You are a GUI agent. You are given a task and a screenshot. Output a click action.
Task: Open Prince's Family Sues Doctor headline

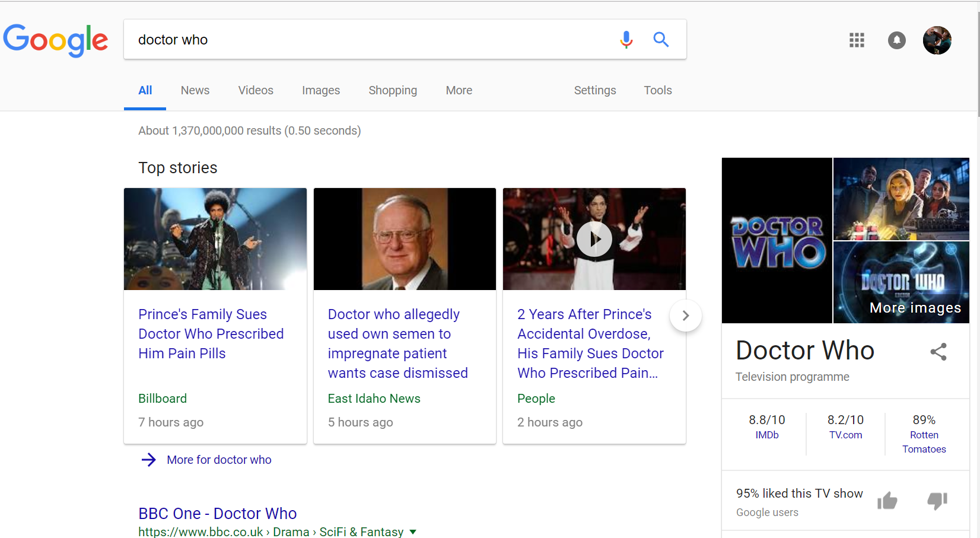pos(211,334)
